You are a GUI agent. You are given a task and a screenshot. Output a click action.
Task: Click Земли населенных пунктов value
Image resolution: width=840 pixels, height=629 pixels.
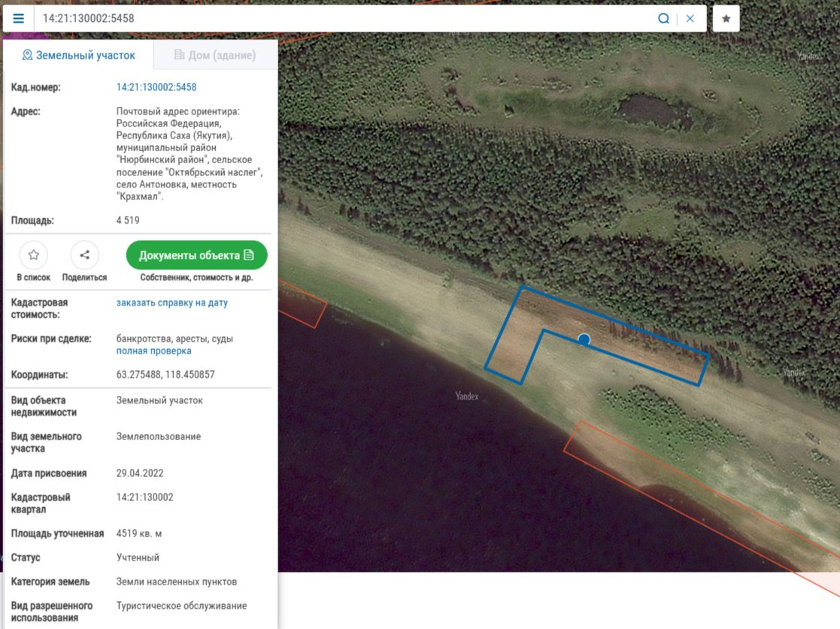pos(176,582)
